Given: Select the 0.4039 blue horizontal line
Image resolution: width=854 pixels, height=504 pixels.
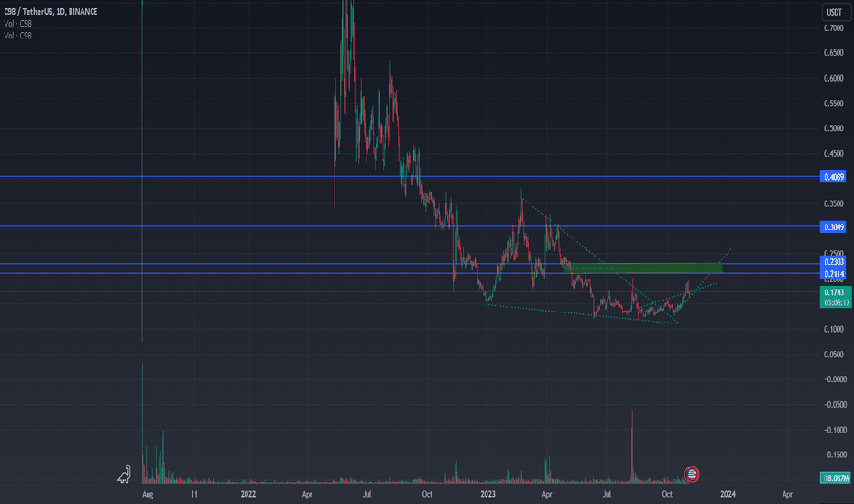Looking at the screenshot, I should [410, 177].
